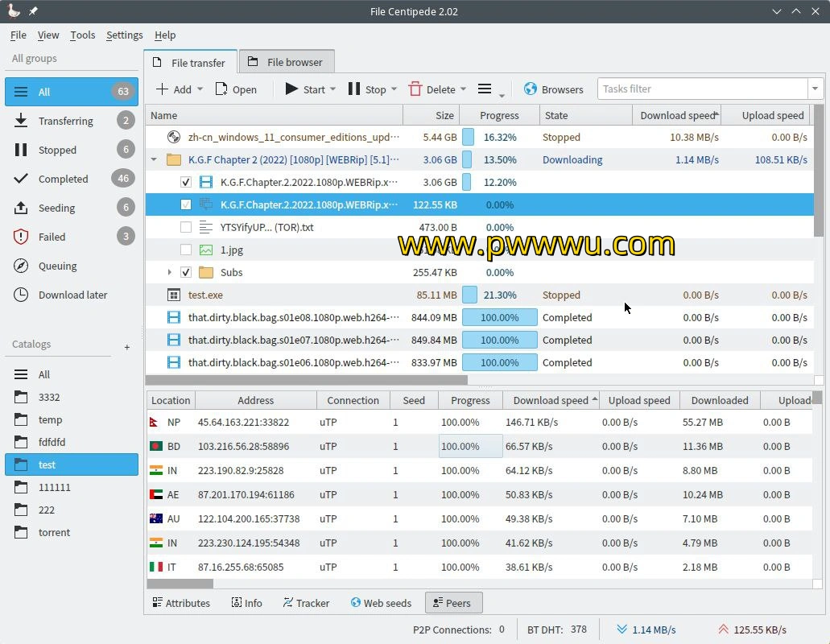Image resolution: width=830 pixels, height=644 pixels.
Task: Click the upload speed arrow in status bar
Action: pyautogui.click(x=723, y=630)
